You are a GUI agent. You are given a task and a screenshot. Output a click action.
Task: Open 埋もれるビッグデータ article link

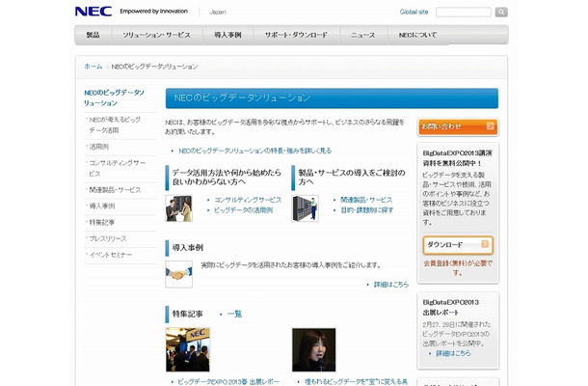(357, 382)
